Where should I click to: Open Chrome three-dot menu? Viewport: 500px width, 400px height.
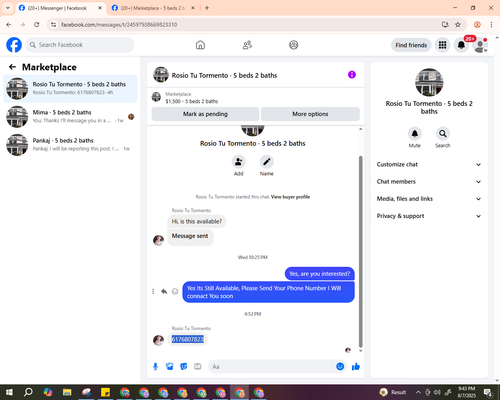coord(491,24)
